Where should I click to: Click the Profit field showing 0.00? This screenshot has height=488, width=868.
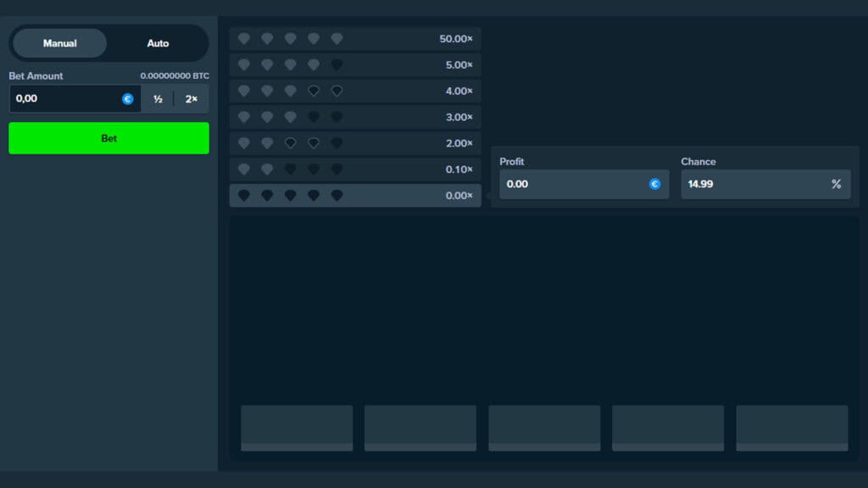pos(572,184)
